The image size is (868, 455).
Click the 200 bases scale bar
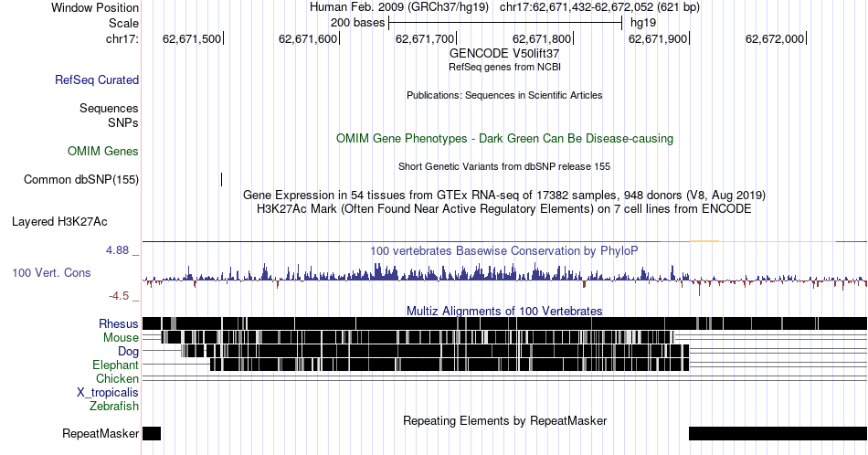coord(505,23)
